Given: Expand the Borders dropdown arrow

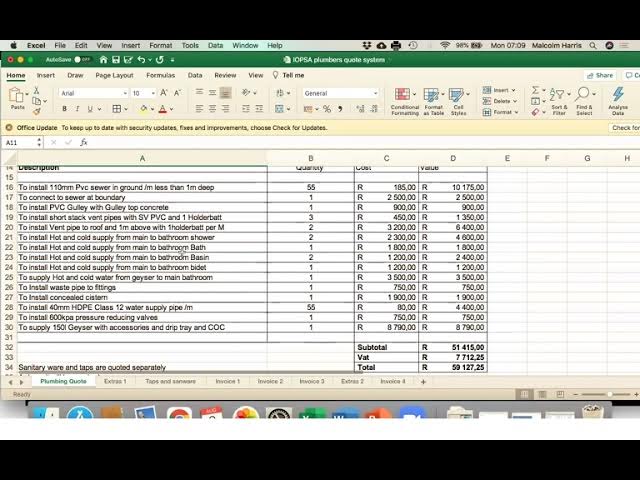Looking at the screenshot, I should (126, 109).
